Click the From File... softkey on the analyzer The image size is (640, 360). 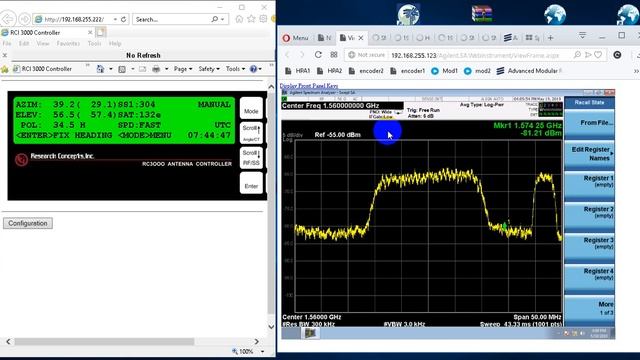(x=589, y=123)
